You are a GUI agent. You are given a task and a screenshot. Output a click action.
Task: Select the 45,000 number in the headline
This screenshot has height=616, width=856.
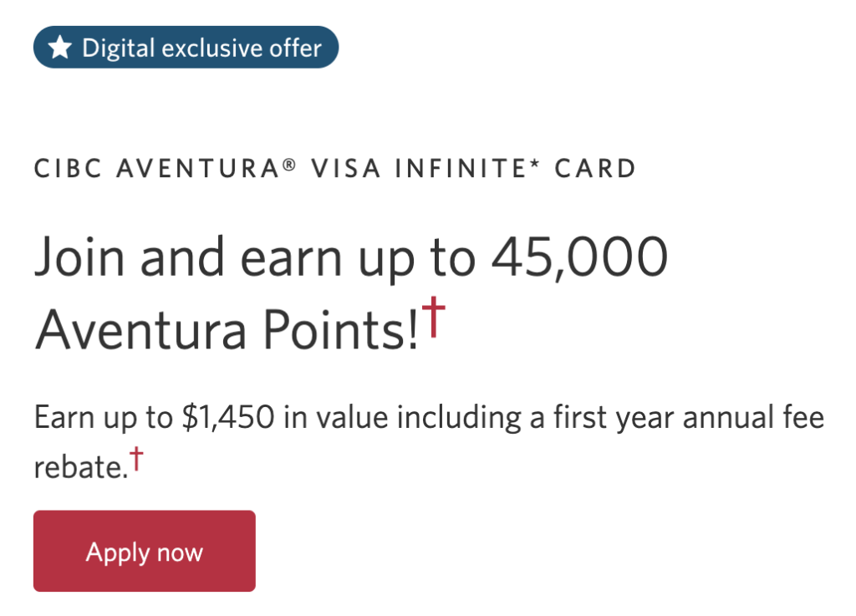pos(580,257)
